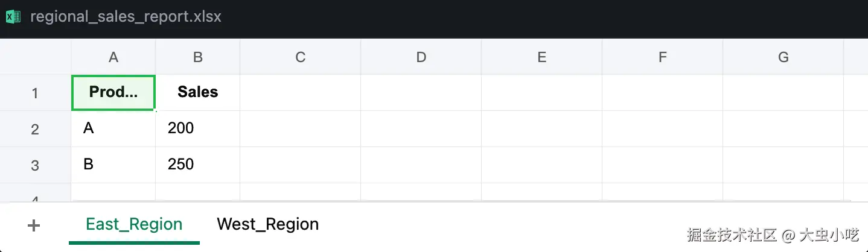Click the regional_sales_report.xlsx file name

126,17
